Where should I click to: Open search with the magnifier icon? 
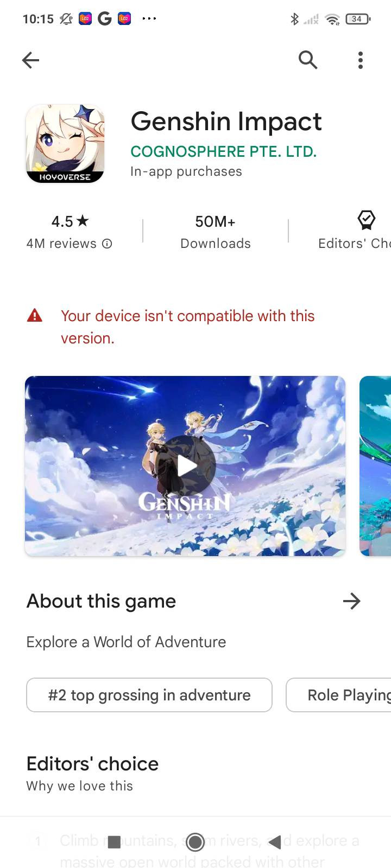(x=308, y=60)
